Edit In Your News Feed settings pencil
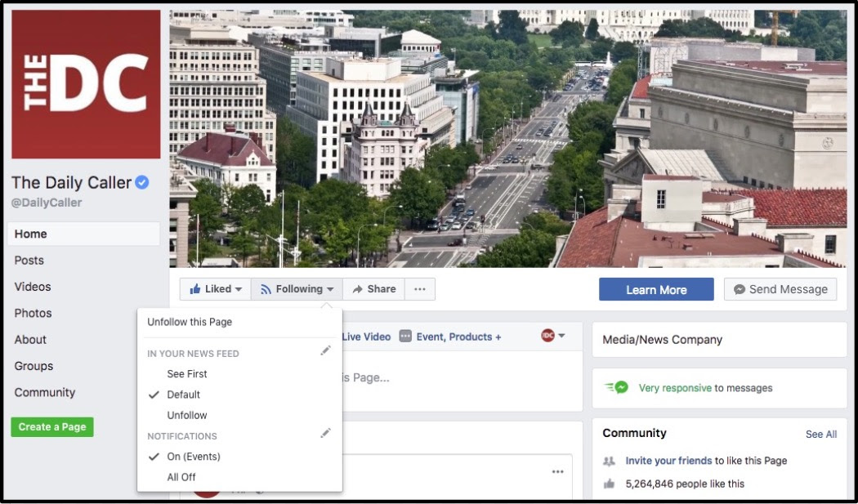Viewport: 858px width, 504px height. click(325, 350)
